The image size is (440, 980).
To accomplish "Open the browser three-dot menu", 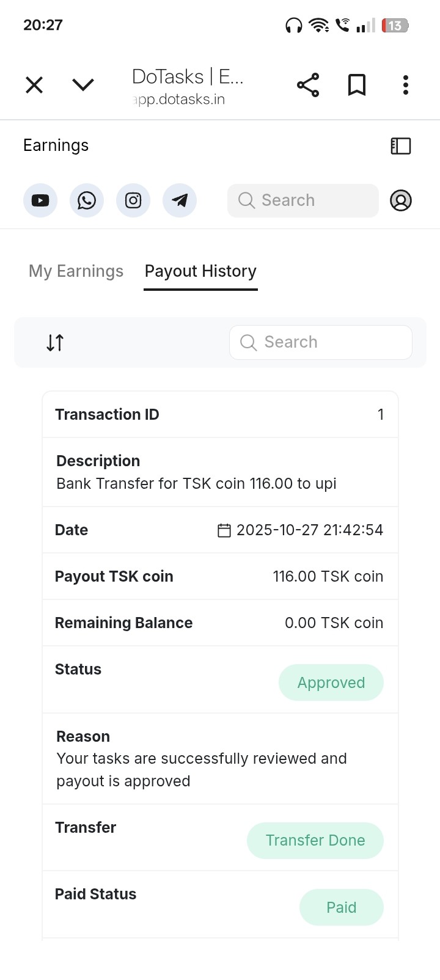I will [406, 85].
